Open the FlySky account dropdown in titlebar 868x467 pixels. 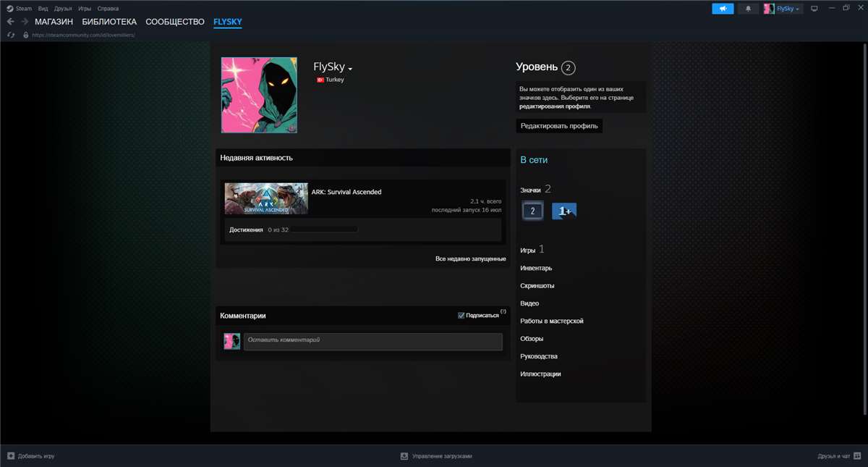tap(781, 8)
